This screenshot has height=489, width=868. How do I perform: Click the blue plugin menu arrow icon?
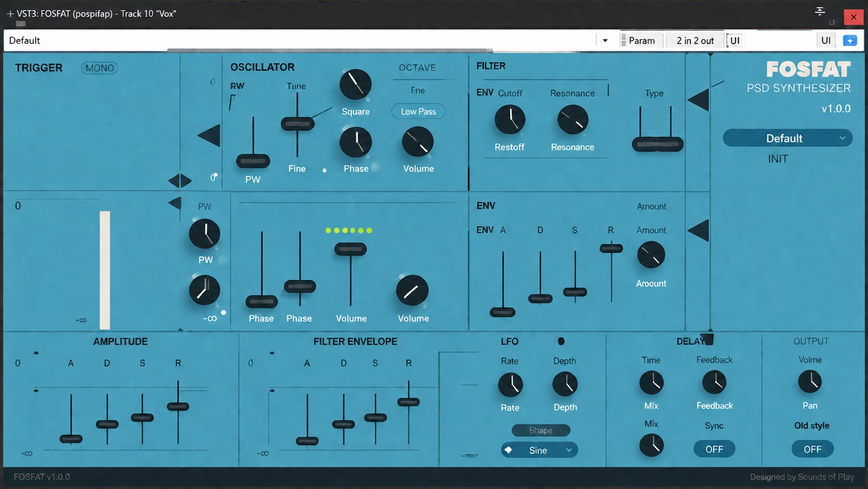click(x=850, y=41)
